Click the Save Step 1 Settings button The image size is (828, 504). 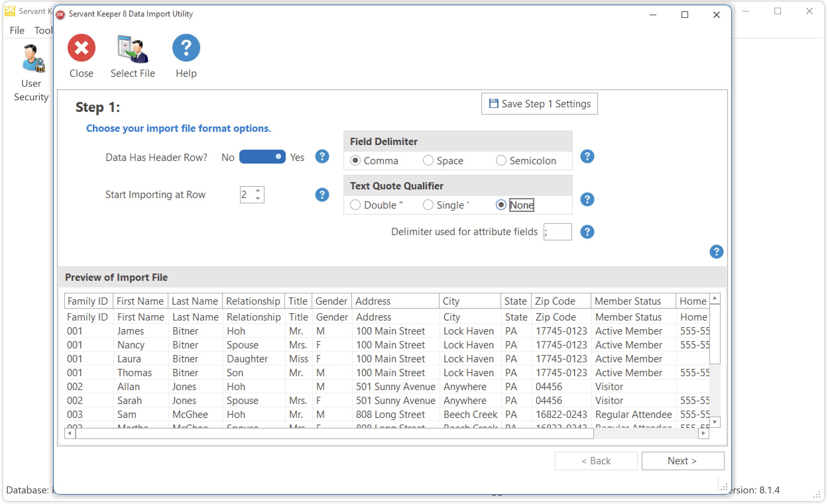(x=539, y=104)
